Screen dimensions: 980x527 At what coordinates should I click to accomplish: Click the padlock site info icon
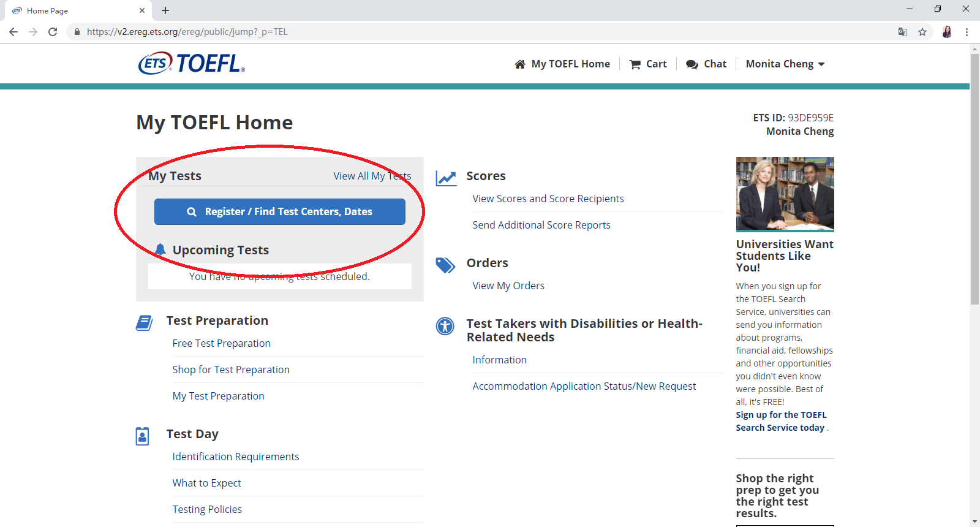click(77, 32)
